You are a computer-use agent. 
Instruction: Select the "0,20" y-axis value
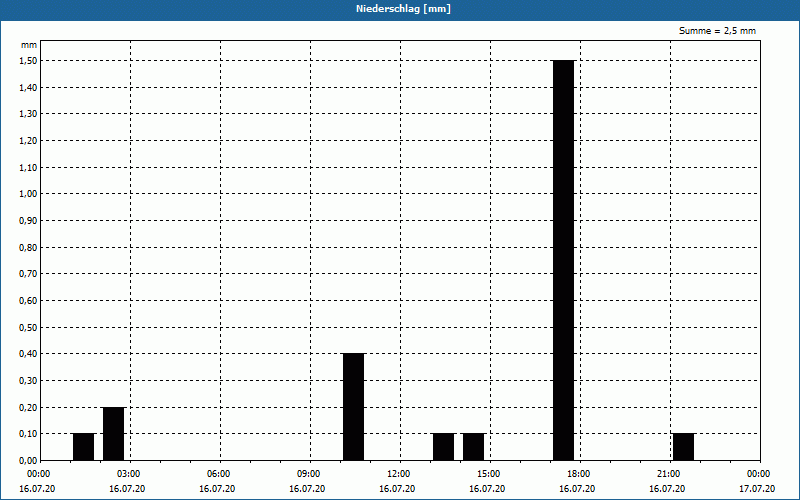pos(28,407)
